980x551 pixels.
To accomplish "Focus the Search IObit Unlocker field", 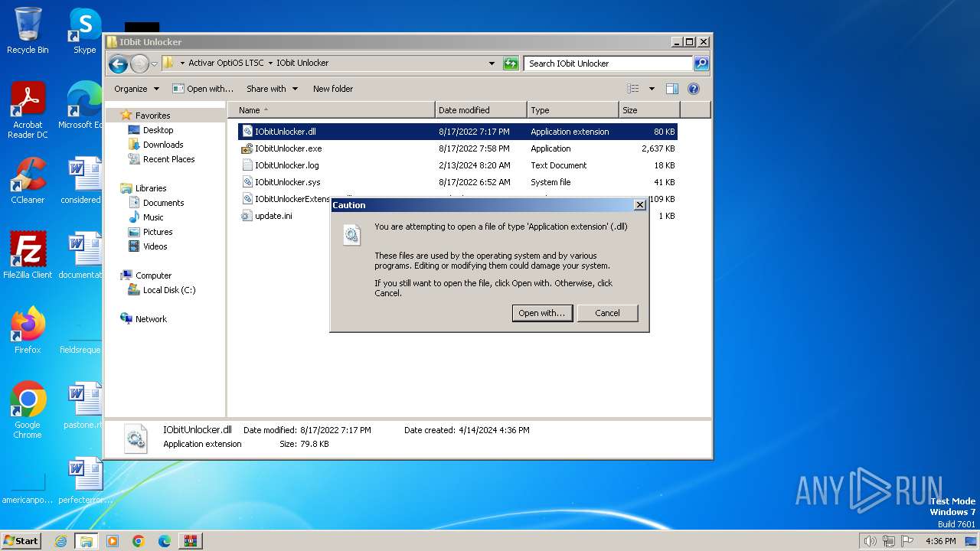I will [609, 64].
